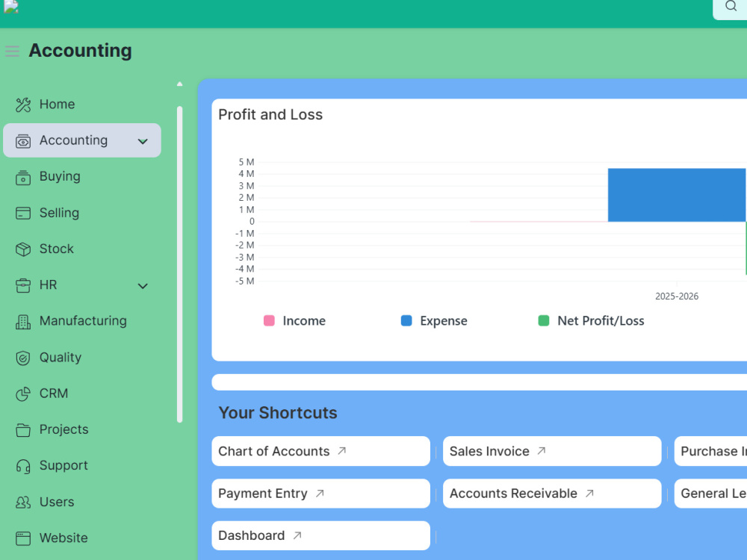Toggle Income series via pink legend swatch
The height and width of the screenshot is (560, 747).
(x=269, y=320)
